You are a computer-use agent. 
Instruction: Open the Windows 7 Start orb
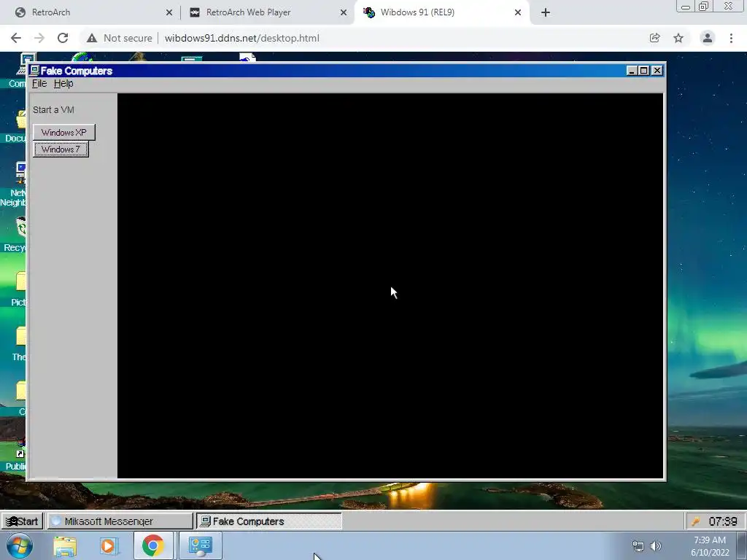click(x=20, y=545)
